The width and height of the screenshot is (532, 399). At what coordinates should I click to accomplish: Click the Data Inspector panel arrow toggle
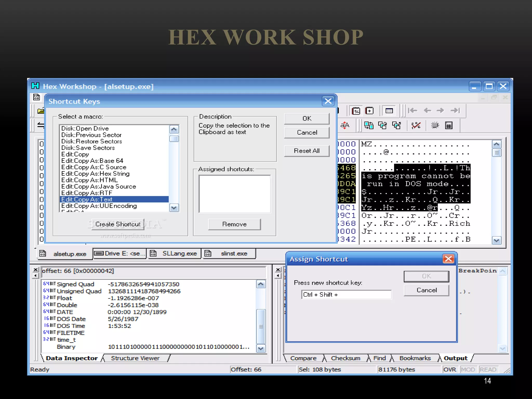tap(36, 276)
